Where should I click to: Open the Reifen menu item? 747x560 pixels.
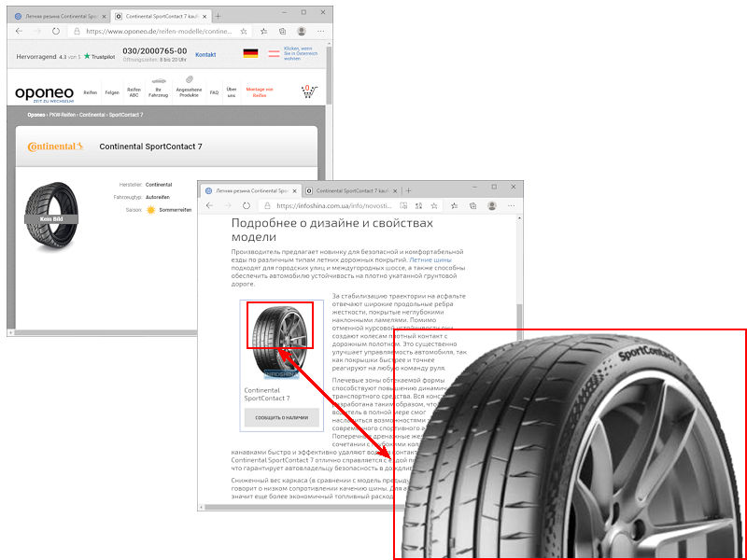pyautogui.click(x=90, y=92)
